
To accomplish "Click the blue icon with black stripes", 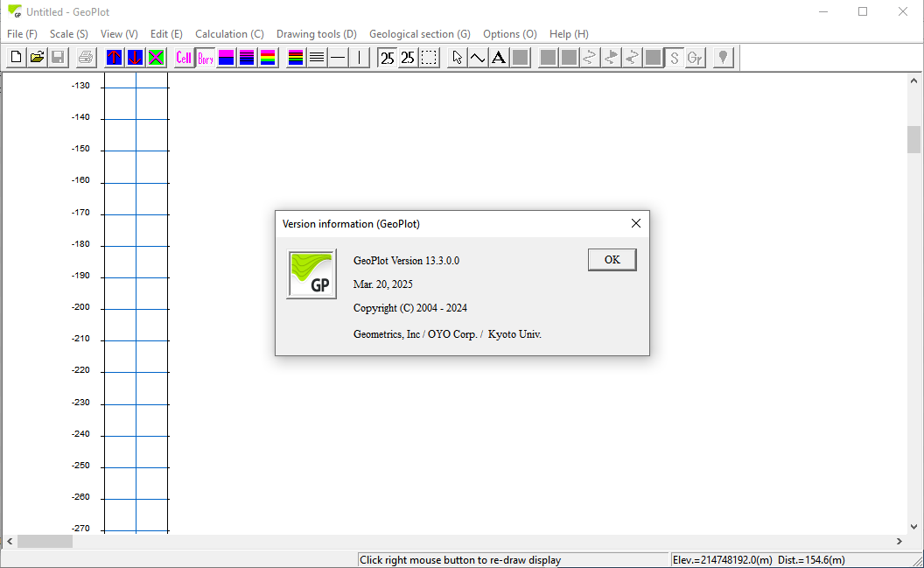I will tap(247, 58).
